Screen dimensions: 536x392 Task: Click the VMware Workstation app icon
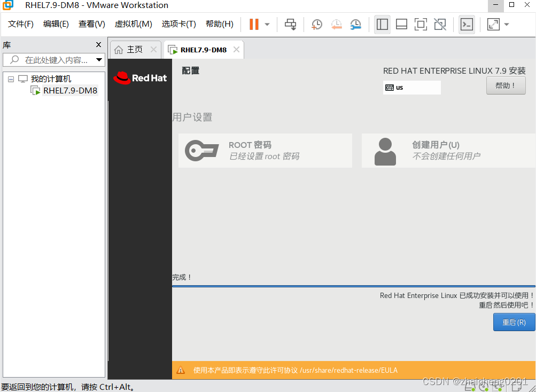pyautogui.click(x=8, y=5)
